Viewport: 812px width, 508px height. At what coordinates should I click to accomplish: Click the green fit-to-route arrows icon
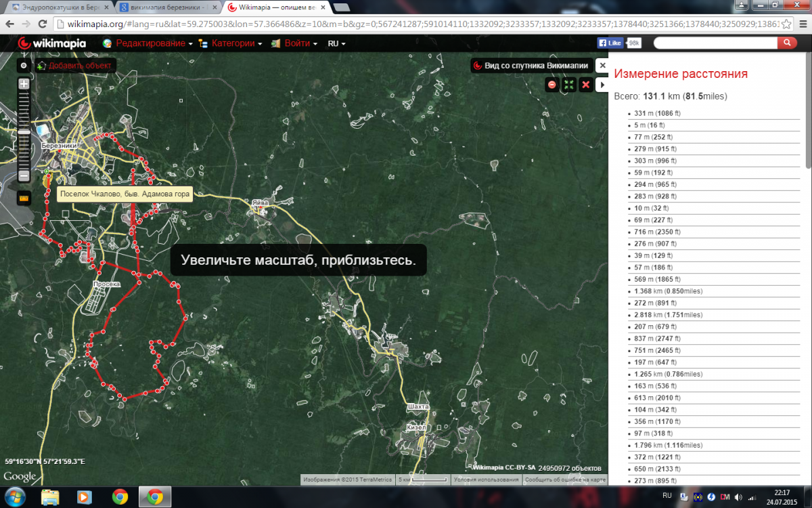(x=569, y=85)
